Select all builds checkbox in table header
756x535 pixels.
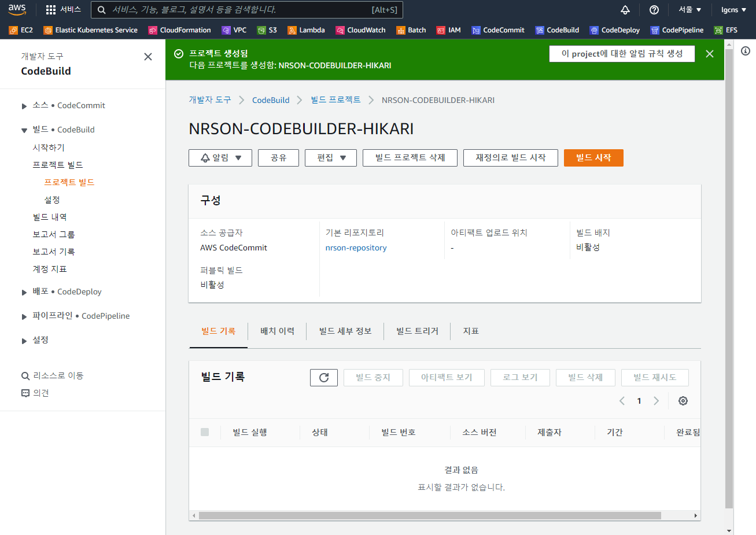click(205, 432)
